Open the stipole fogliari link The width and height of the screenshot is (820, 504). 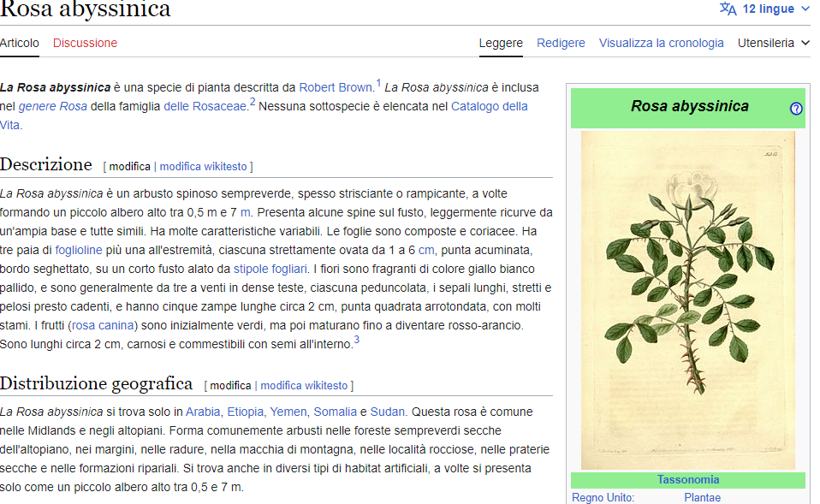pos(266,268)
